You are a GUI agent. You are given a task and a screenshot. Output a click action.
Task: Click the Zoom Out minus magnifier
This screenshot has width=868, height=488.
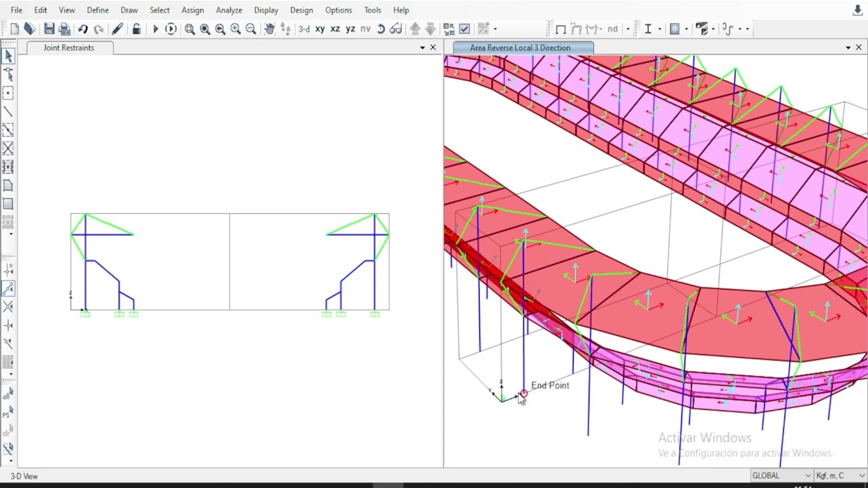click(251, 28)
